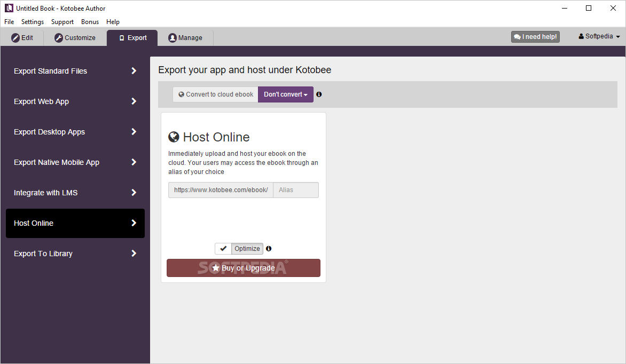Select Export Native Mobile App in sidebar
The height and width of the screenshot is (364, 626).
coord(75,162)
